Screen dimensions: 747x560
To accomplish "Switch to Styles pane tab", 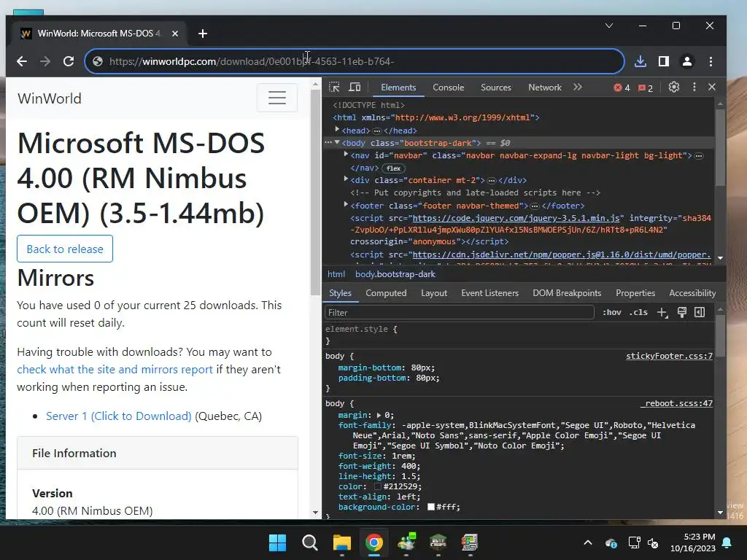I will tap(340, 293).
